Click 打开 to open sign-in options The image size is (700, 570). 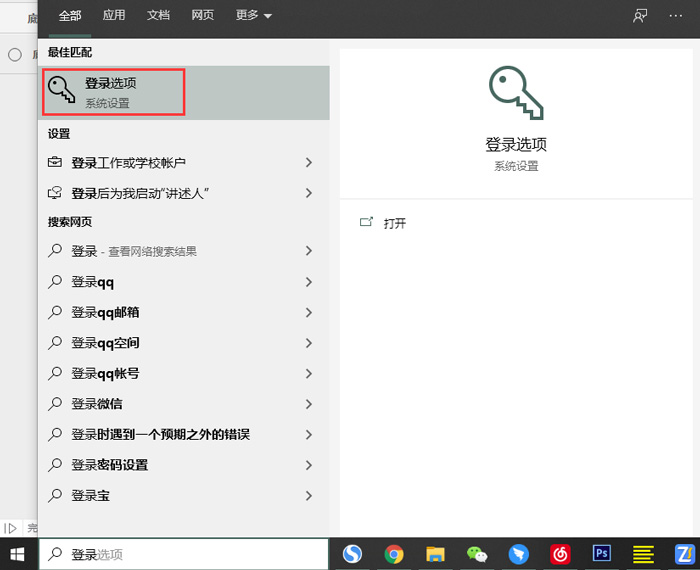point(394,223)
